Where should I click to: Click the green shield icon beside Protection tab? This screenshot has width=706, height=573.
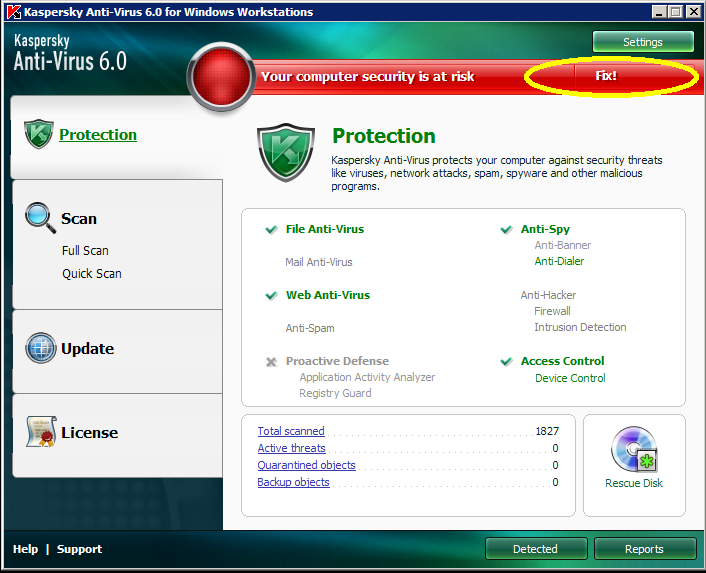(x=39, y=134)
